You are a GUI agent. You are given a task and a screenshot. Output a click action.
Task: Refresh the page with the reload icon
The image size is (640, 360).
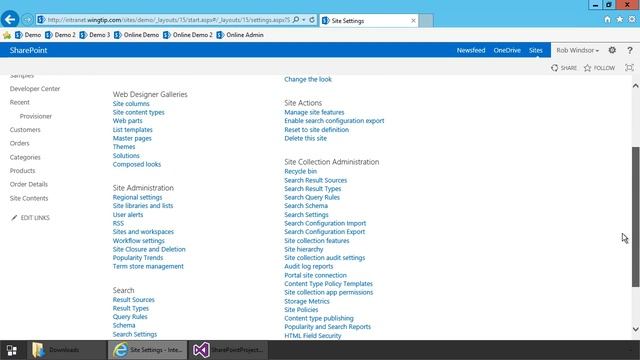(x=312, y=20)
